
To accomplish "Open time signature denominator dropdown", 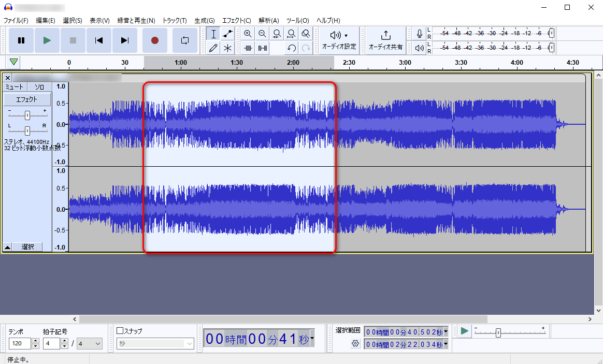I will [x=90, y=343].
